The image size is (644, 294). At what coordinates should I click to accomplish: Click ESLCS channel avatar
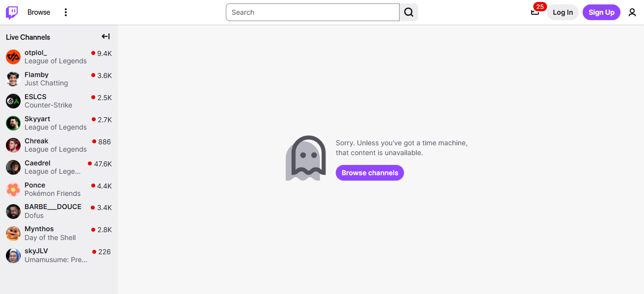coord(13,101)
